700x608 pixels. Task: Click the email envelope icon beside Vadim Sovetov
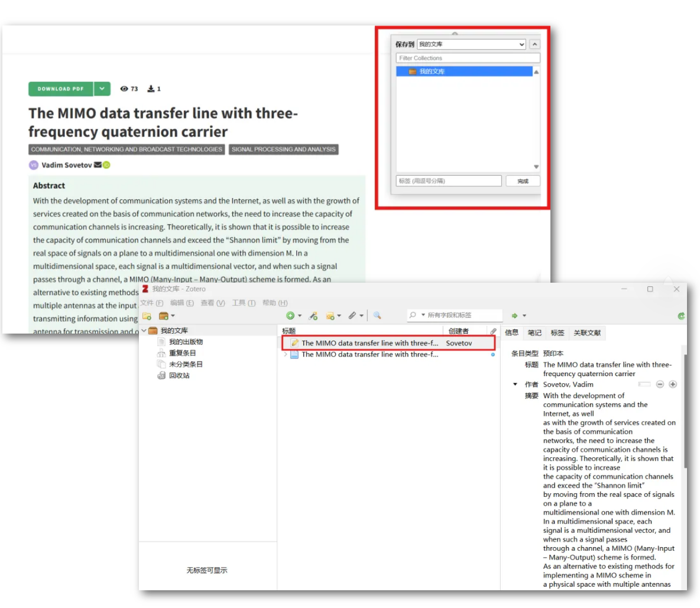(x=98, y=165)
